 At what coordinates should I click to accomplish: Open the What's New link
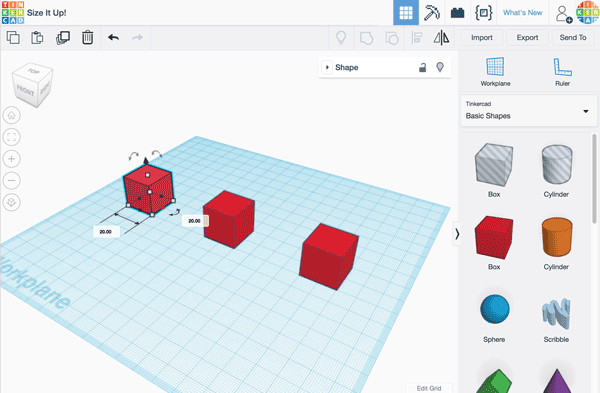(522, 13)
